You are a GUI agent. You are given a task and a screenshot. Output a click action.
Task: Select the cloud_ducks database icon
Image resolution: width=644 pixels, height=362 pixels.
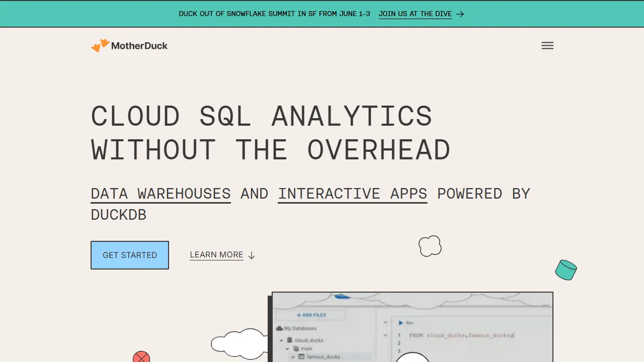[x=290, y=340]
